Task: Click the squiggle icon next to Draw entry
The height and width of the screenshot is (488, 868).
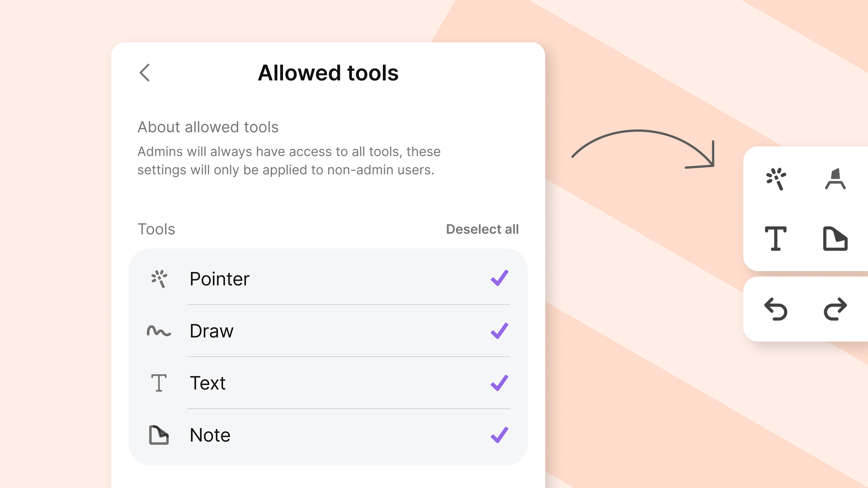Action: point(159,331)
